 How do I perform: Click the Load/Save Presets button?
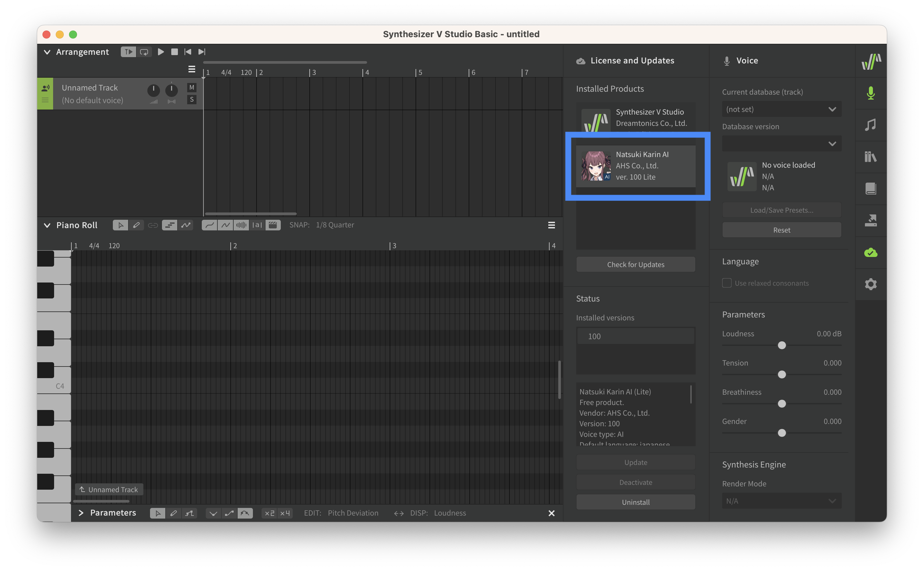(x=781, y=210)
